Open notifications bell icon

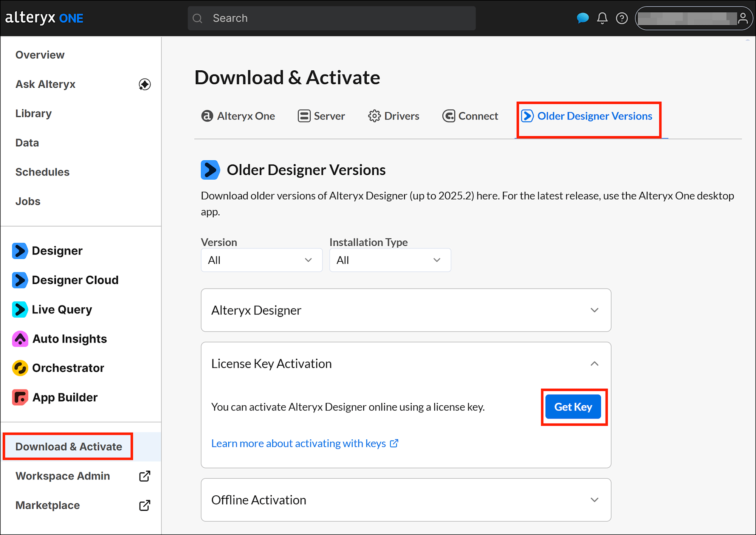[x=602, y=18]
